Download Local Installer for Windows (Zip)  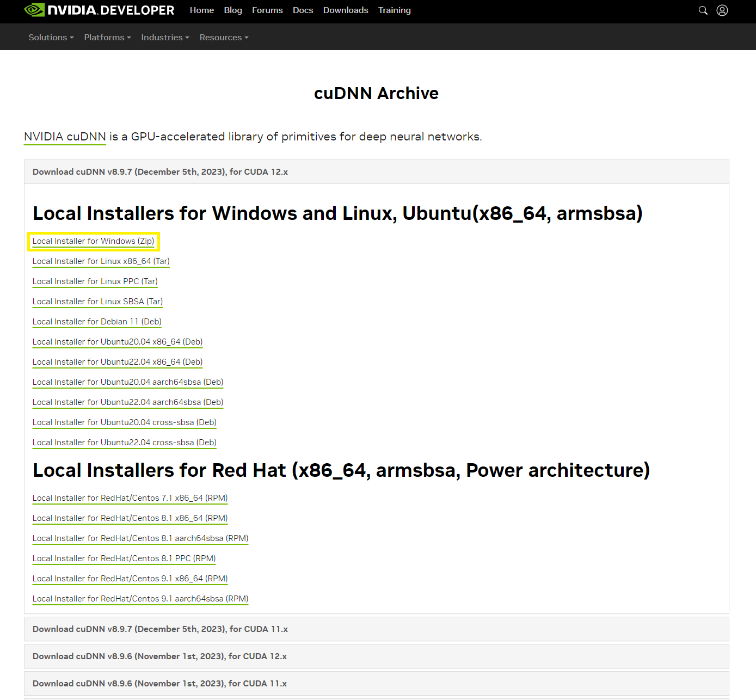click(94, 241)
